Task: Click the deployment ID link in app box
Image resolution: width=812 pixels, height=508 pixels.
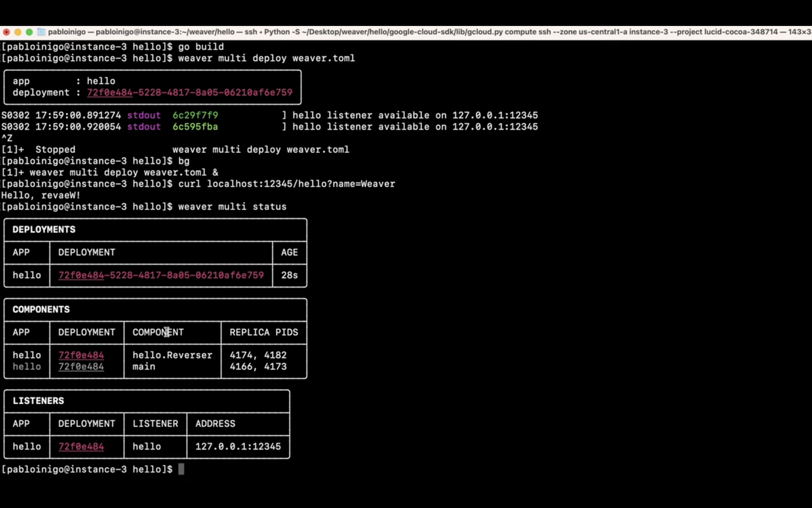Action: pyautogui.click(x=189, y=92)
